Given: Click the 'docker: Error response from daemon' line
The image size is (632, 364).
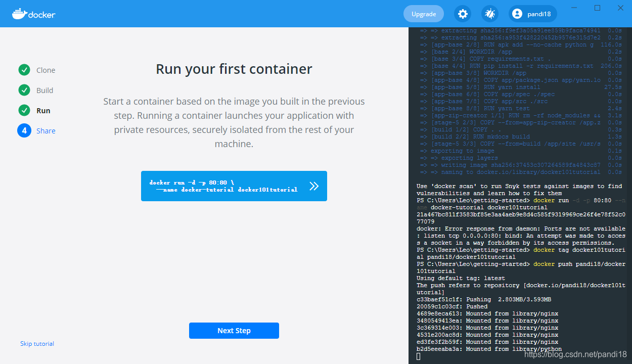Looking at the screenshot, I should point(521,229).
